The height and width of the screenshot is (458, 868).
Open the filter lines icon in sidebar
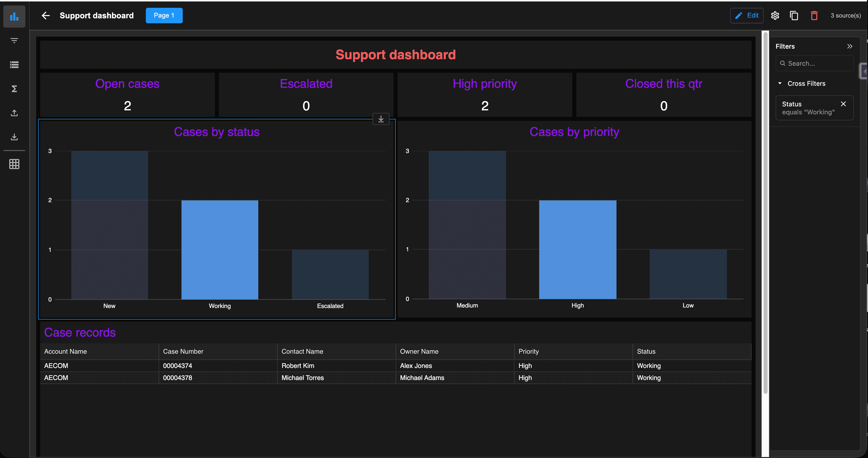click(x=14, y=41)
